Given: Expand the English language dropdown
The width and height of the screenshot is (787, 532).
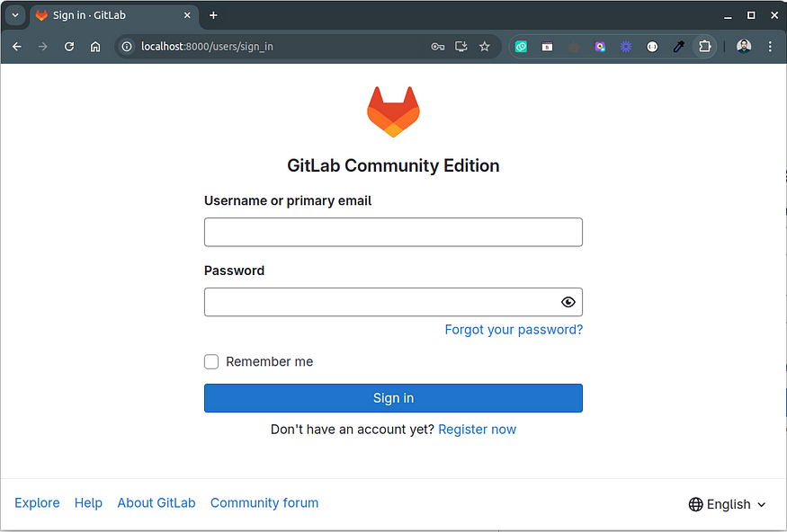Looking at the screenshot, I should click(x=728, y=504).
